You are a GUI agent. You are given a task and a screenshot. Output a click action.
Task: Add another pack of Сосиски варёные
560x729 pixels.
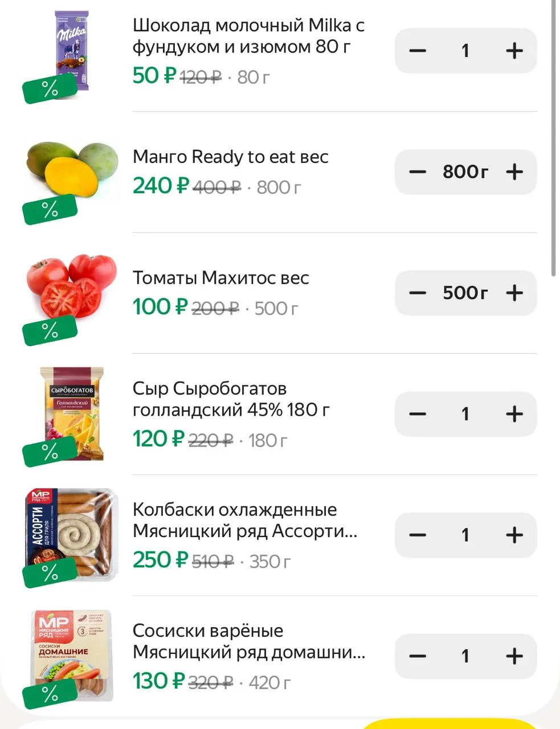(514, 656)
